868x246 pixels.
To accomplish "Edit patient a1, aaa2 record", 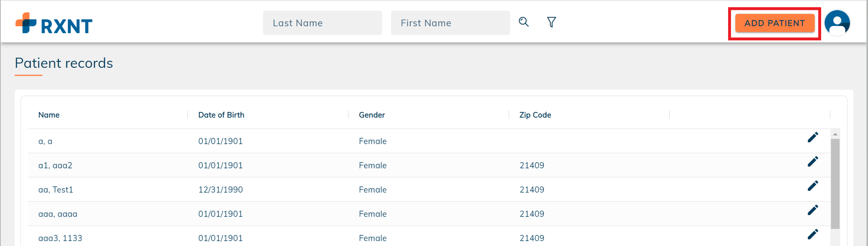I will point(813,161).
